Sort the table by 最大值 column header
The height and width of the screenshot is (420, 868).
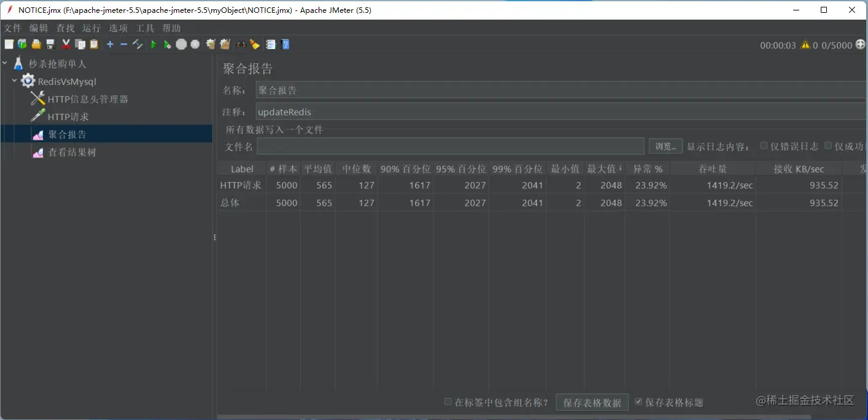(604, 169)
